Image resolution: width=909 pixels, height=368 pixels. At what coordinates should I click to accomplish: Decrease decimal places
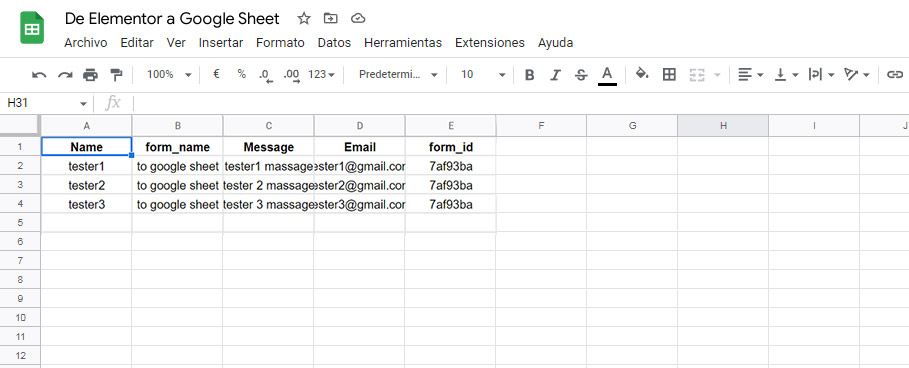(266, 75)
